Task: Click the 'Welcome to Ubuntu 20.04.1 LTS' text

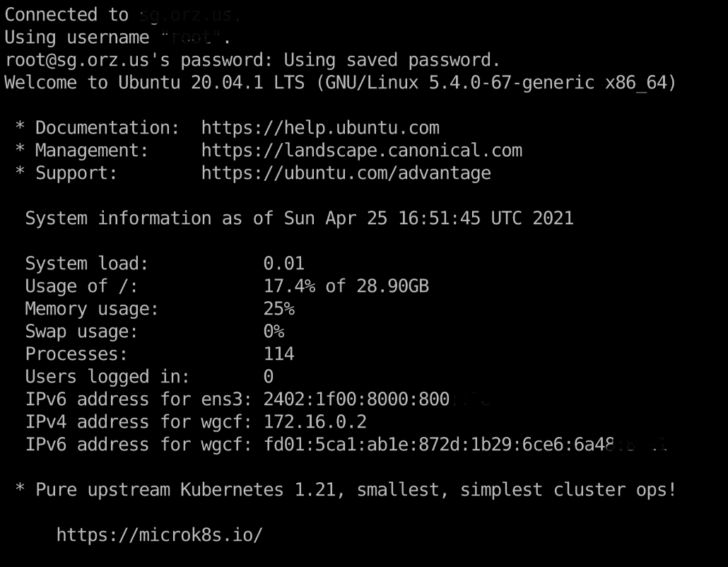Action: (x=154, y=83)
